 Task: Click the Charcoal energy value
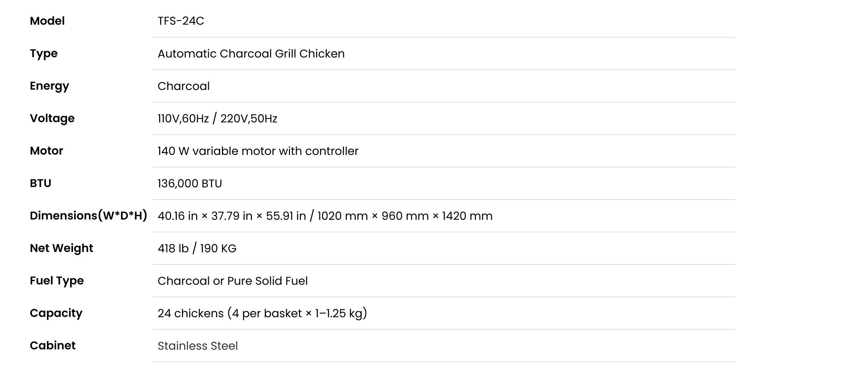click(x=183, y=86)
